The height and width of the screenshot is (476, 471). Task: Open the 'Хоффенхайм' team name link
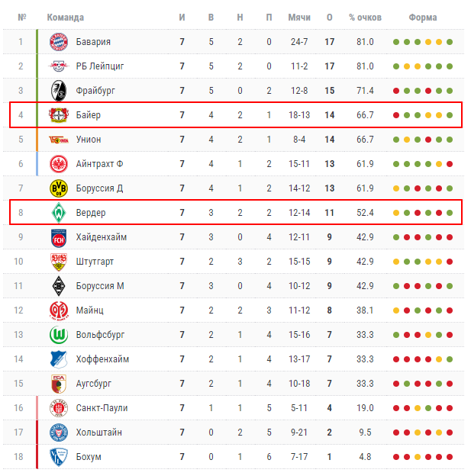click(102, 359)
